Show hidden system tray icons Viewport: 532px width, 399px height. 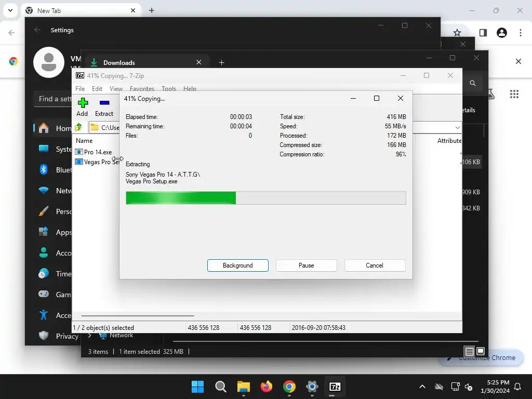tap(422, 387)
